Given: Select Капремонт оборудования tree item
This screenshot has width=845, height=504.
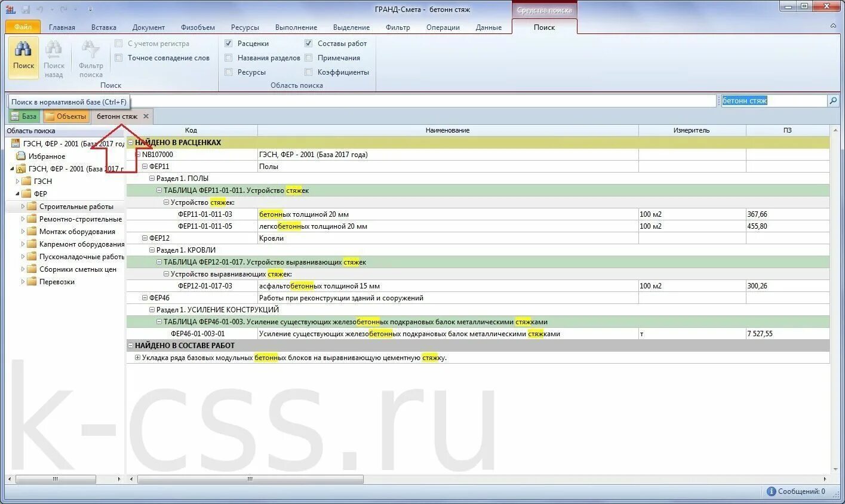Looking at the screenshot, I should point(82,244).
